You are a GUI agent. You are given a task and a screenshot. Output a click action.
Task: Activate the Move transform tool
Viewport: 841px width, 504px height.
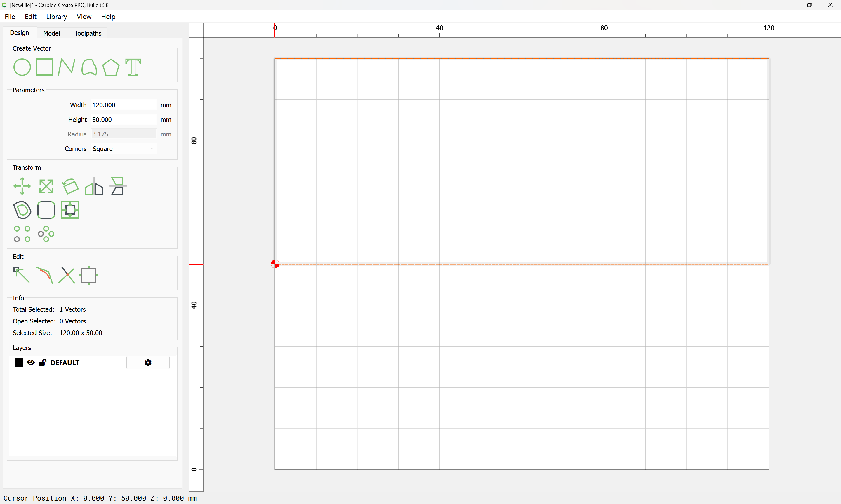click(22, 186)
